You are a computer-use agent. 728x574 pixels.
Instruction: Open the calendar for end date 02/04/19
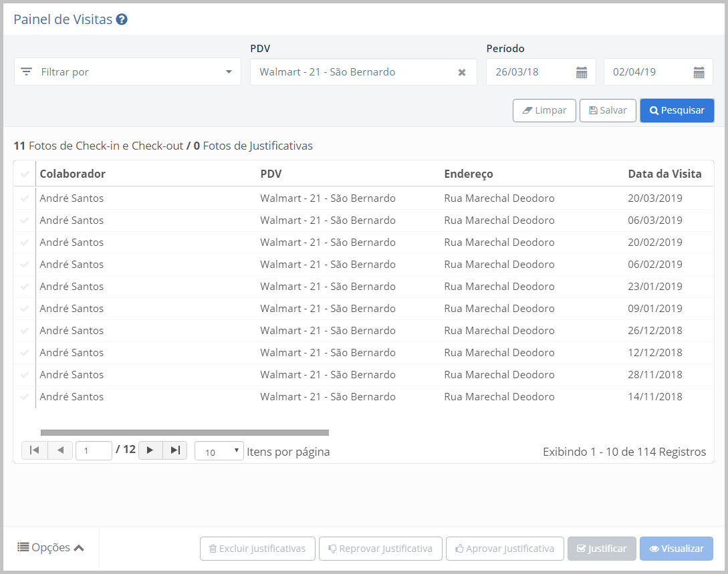pos(699,72)
